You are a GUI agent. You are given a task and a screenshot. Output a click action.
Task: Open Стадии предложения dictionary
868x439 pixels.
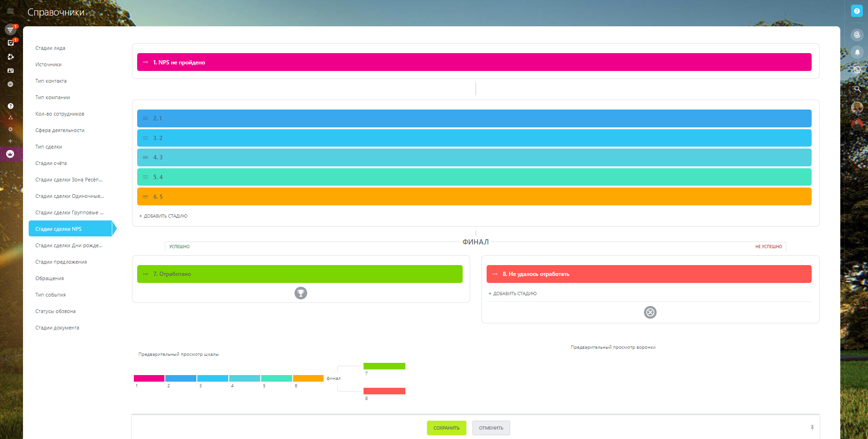pyautogui.click(x=61, y=262)
